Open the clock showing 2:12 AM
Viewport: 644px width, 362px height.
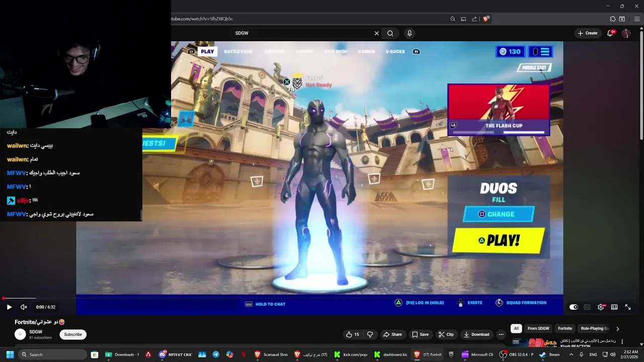click(629, 354)
